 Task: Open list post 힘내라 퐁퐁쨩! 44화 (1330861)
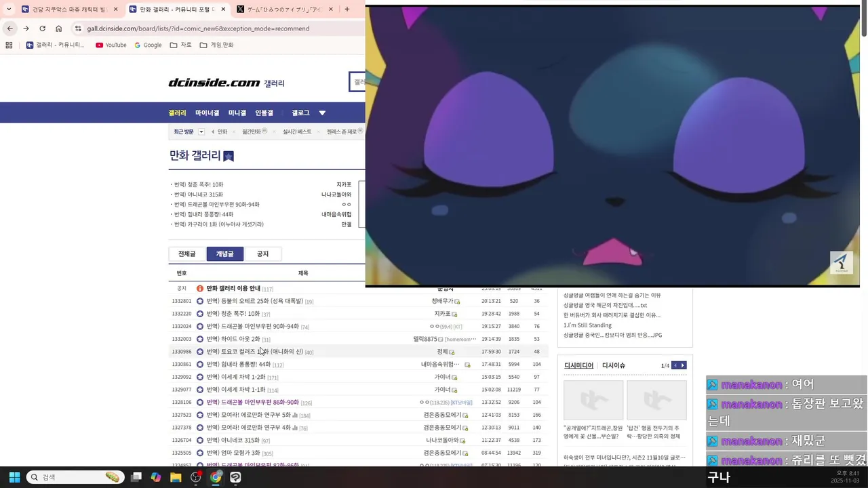coord(238,364)
